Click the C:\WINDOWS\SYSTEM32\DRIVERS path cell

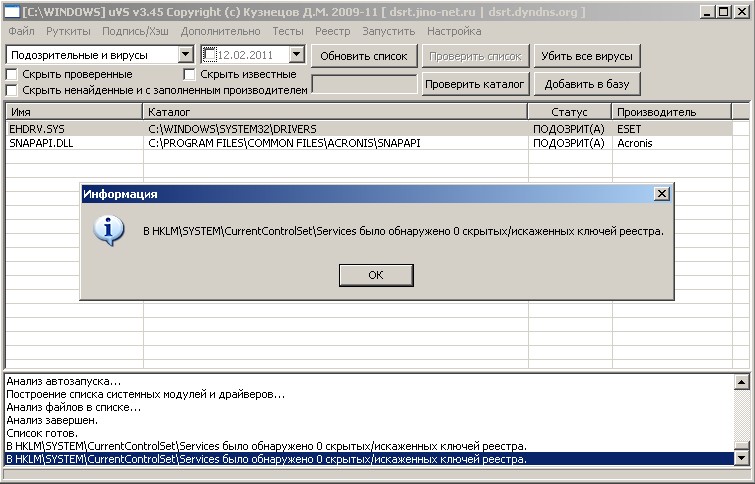click(233, 129)
